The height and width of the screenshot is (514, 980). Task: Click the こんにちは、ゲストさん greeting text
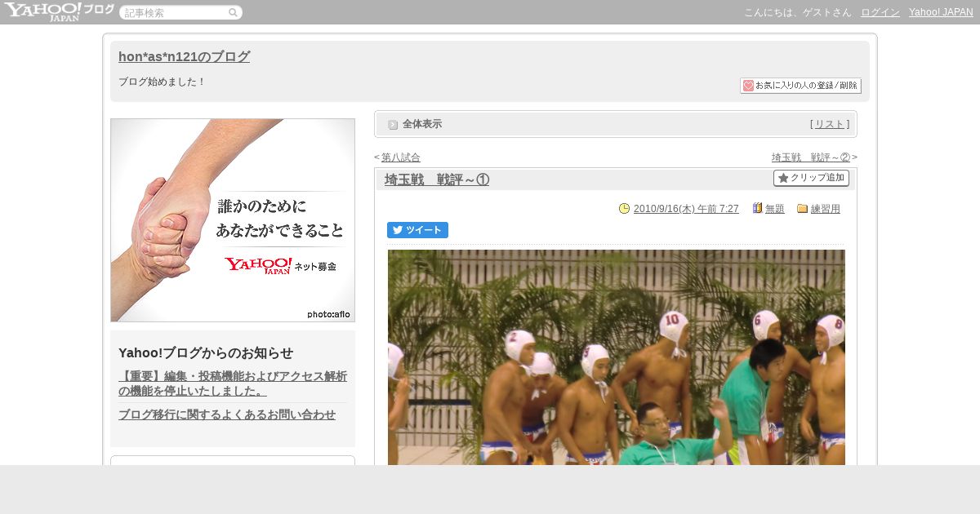click(797, 12)
